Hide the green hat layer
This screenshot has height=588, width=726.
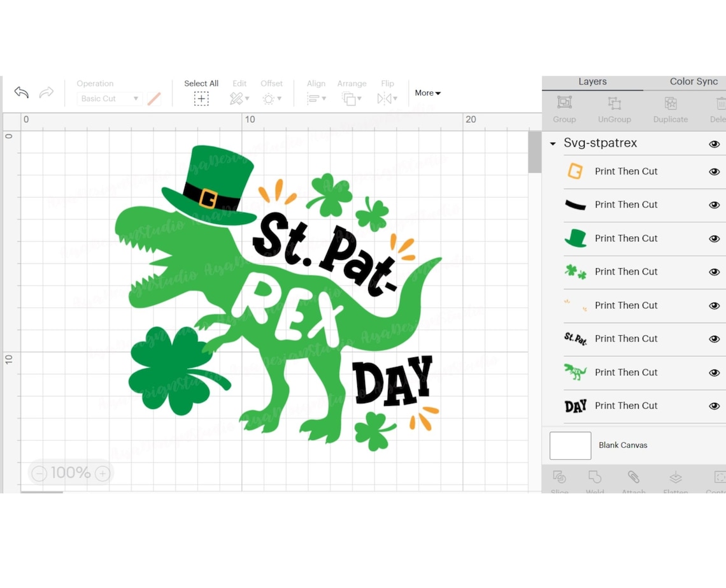(x=715, y=238)
